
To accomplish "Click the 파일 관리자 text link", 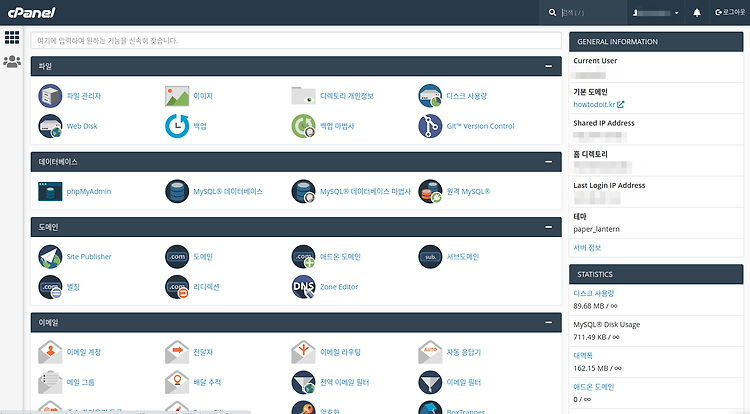I will [x=84, y=96].
